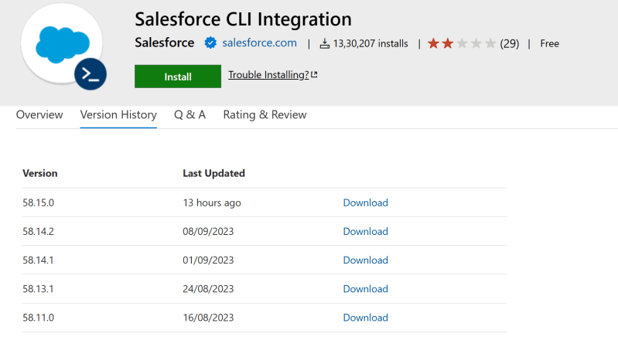Click the Salesforce publisher name
Viewport: 618px width, 364px height.
pos(164,43)
